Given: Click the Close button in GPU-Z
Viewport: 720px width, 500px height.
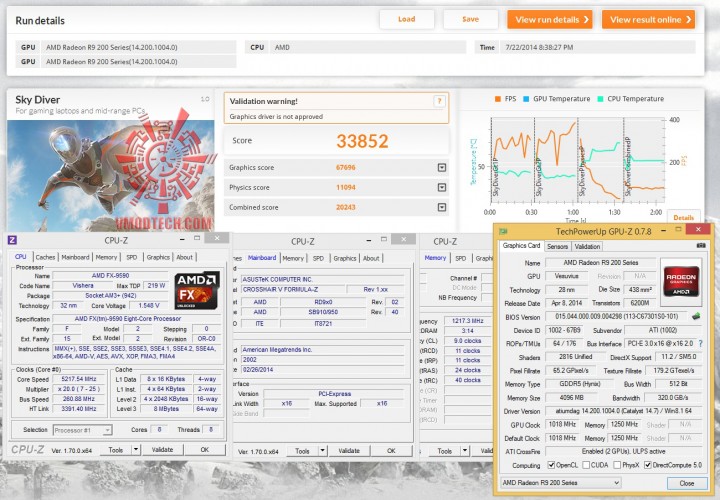Looking at the screenshot, I should (686, 483).
